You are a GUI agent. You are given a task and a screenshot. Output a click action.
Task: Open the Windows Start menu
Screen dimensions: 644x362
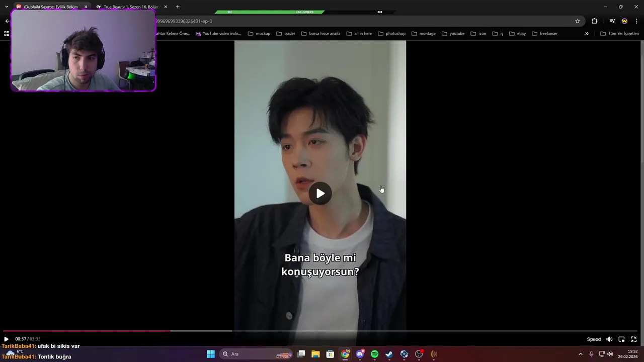[x=211, y=354]
